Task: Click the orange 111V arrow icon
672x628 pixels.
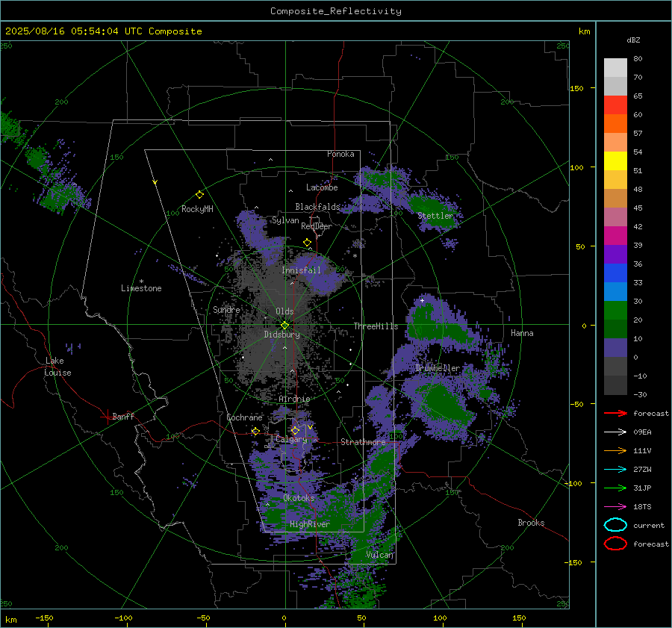Action: click(x=615, y=450)
